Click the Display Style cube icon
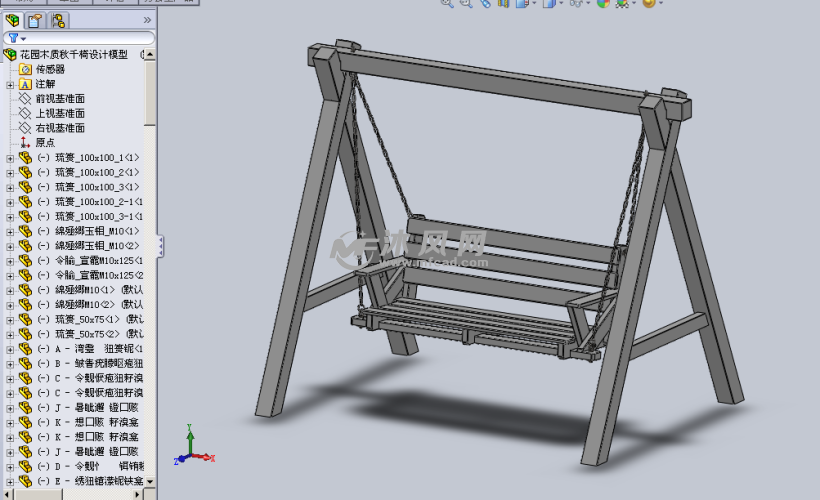820x500 pixels. point(549,3)
